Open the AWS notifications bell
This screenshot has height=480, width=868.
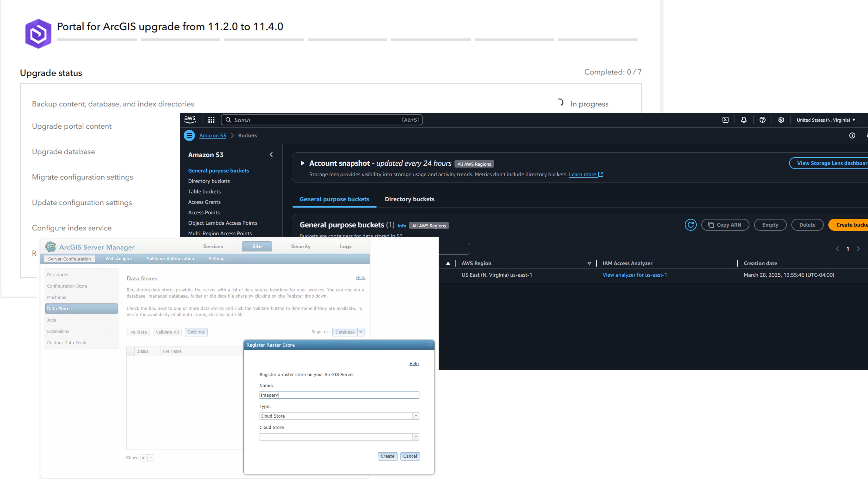click(x=744, y=120)
